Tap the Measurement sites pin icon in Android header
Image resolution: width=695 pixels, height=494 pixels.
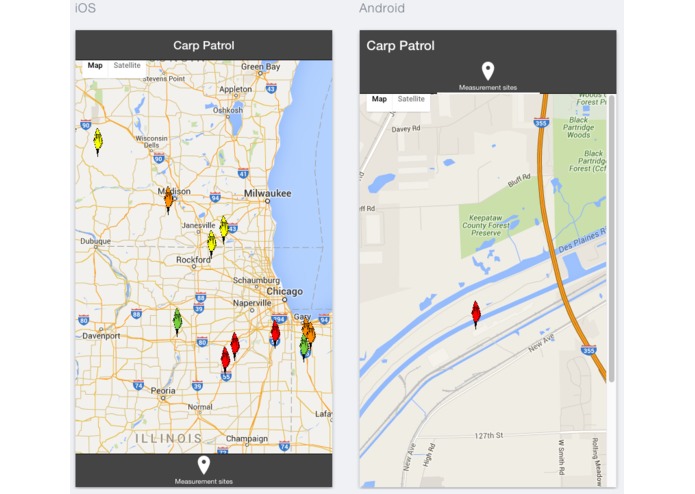[x=488, y=71]
